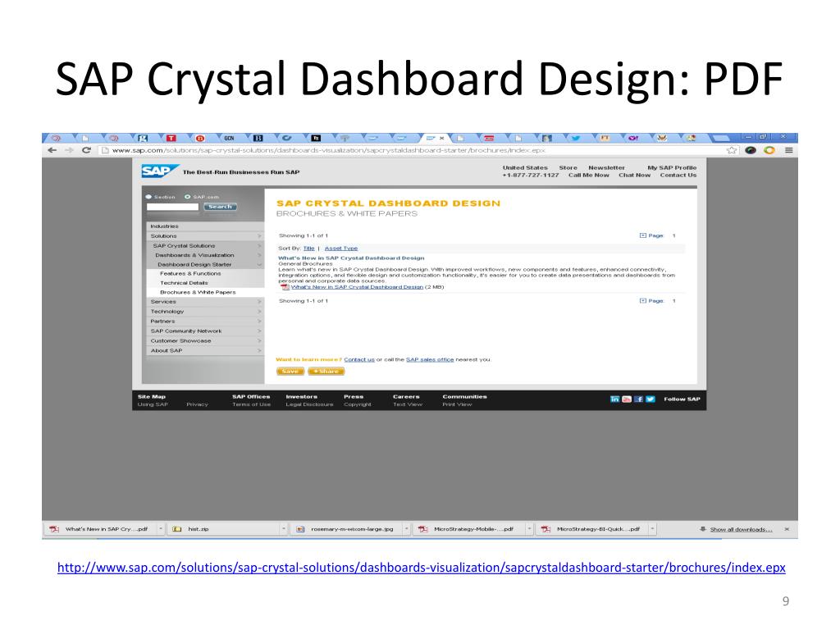
Task: Expand Dashboards & Visualization arrow
Action: coord(259,255)
